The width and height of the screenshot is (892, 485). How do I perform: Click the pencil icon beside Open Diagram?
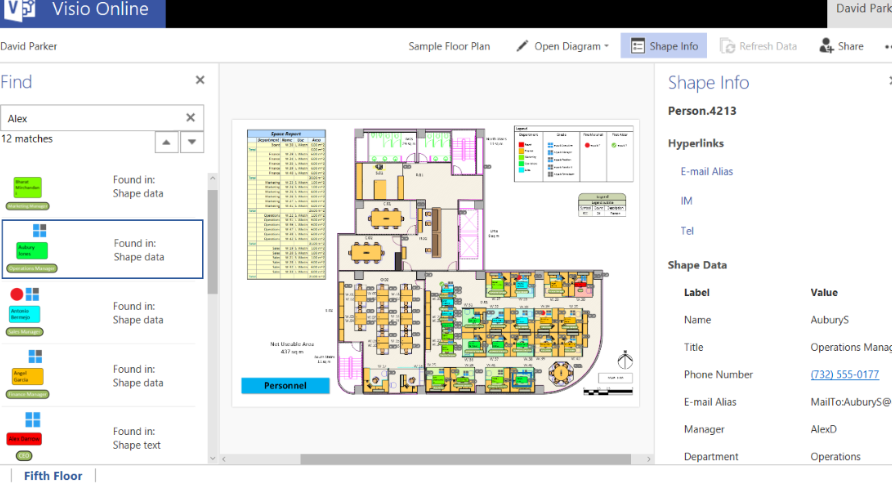522,46
